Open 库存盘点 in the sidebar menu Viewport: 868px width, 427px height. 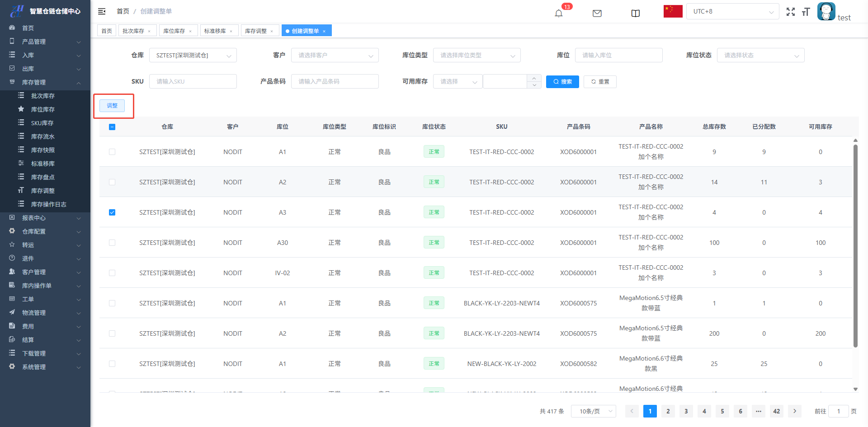pyautogui.click(x=42, y=177)
